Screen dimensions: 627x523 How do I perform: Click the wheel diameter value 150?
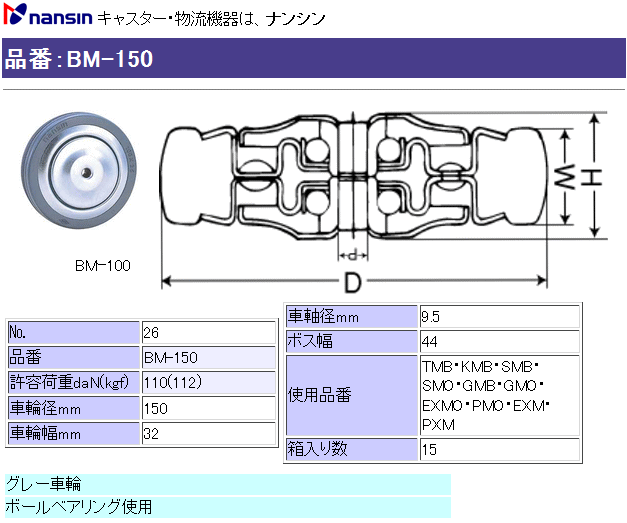156,408
